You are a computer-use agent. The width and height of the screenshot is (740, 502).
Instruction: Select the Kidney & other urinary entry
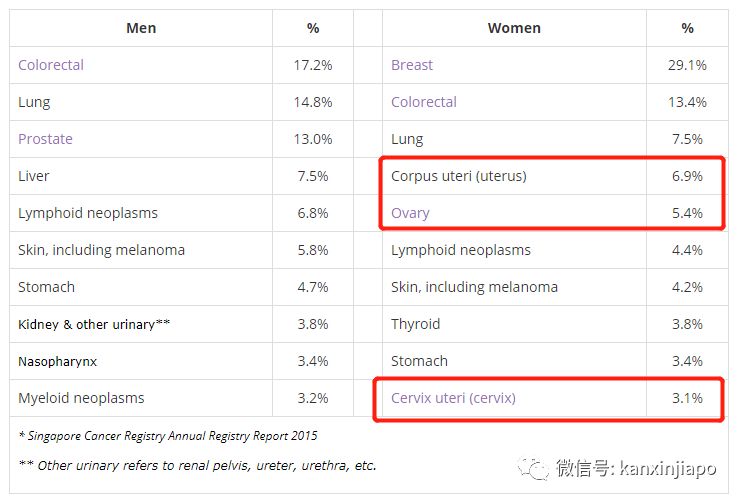pyautogui.click(x=95, y=324)
